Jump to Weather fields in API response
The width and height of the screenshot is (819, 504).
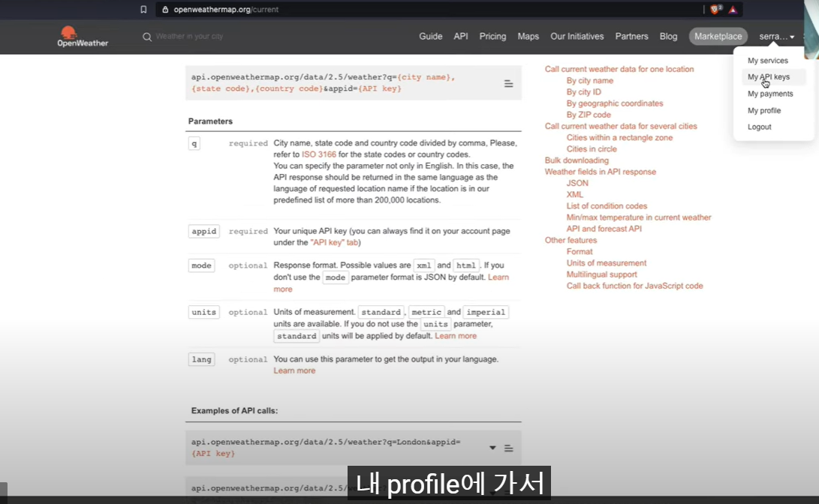600,172
